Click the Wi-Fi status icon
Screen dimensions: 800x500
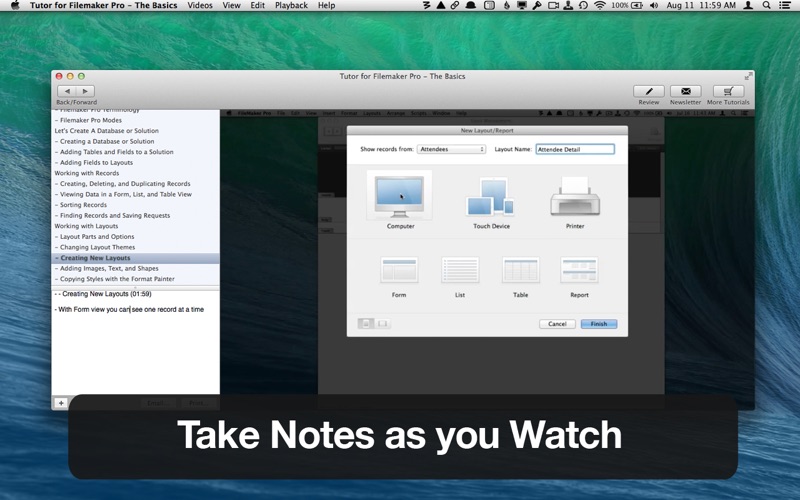coord(600,5)
